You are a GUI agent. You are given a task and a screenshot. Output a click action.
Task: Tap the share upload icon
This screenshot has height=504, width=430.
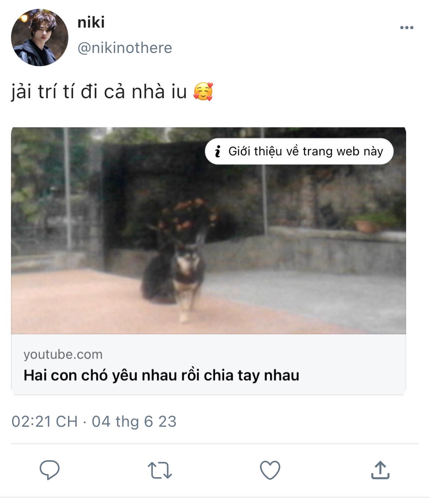(x=380, y=470)
